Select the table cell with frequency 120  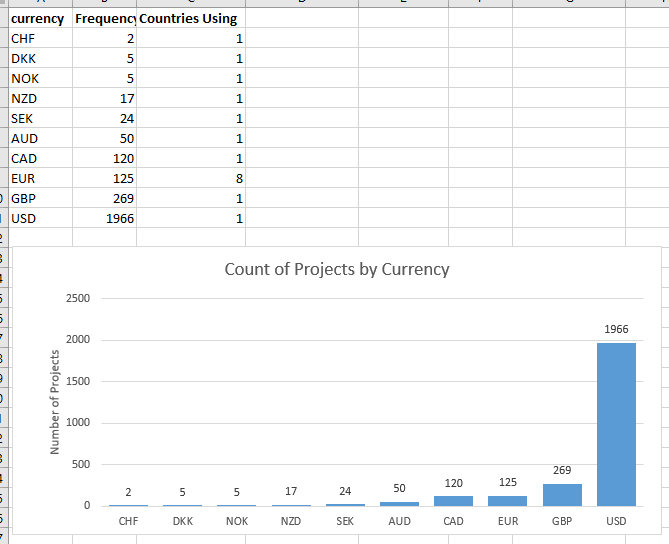click(x=104, y=159)
